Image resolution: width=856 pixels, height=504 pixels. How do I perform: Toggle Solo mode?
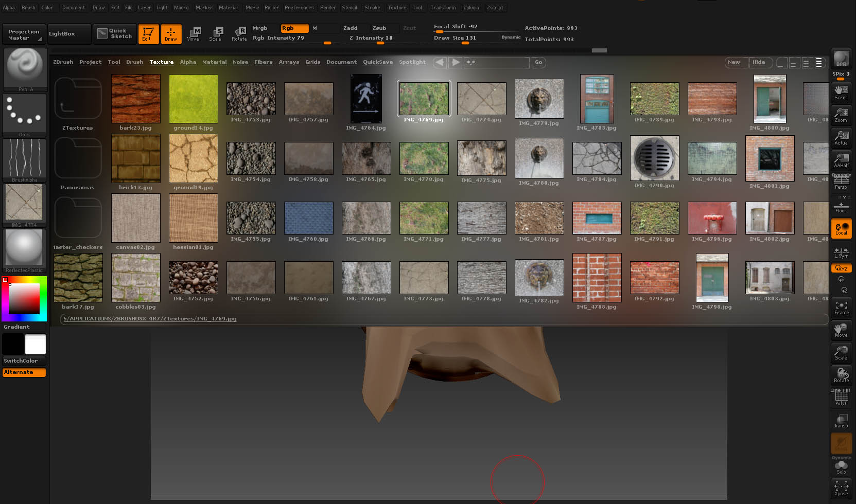[x=841, y=466]
